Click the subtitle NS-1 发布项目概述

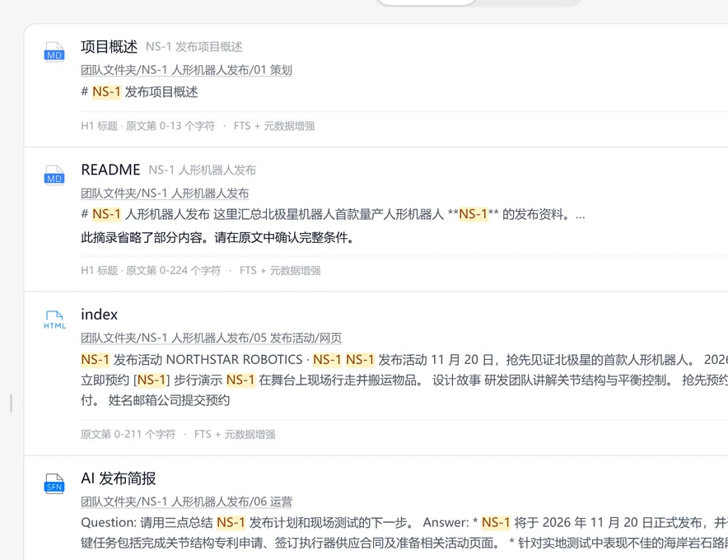[x=194, y=47]
